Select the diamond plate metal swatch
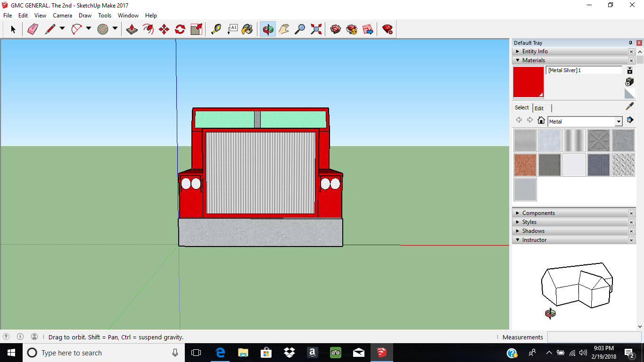Image resolution: width=644 pixels, height=362 pixels. point(623,165)
